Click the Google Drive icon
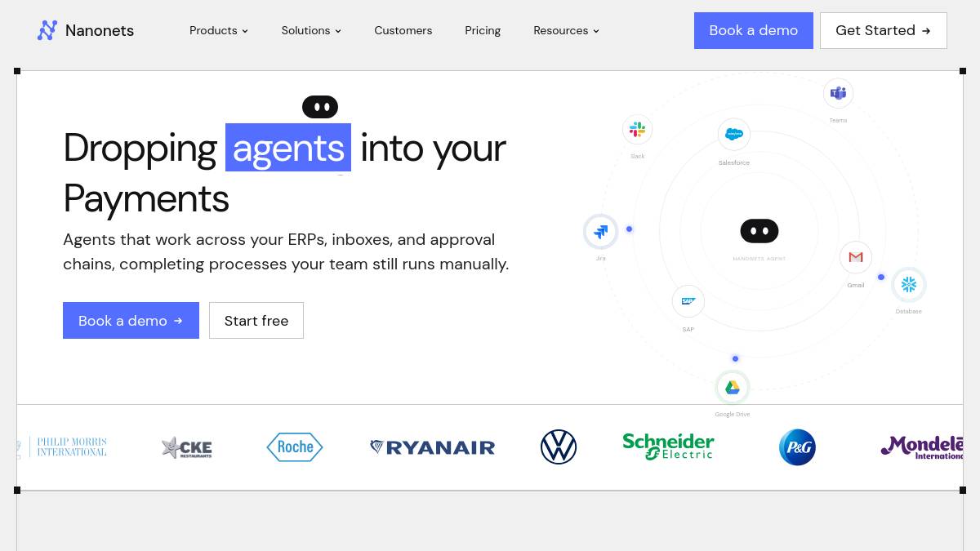980x551 pixels. [733, 387]
